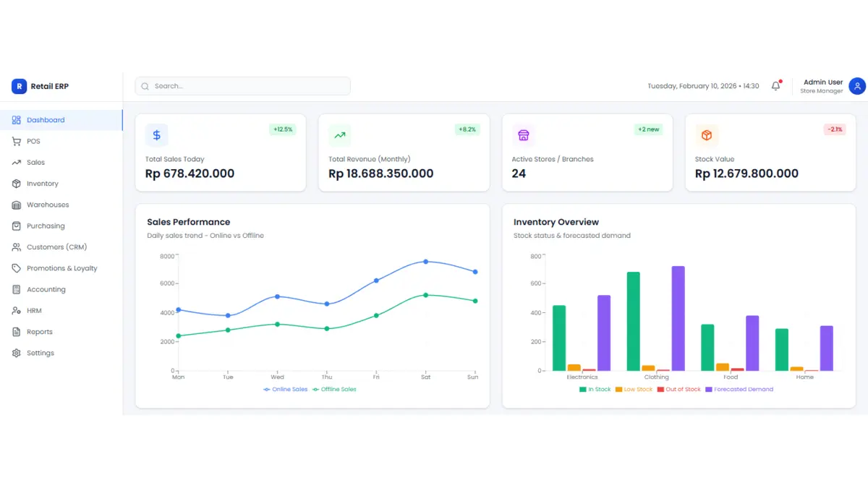Viewport: 868px width, 488px height.
Task: Open Promotions & Loyalty tag icon
Action: pyautogui.click(x=15, y=267)
